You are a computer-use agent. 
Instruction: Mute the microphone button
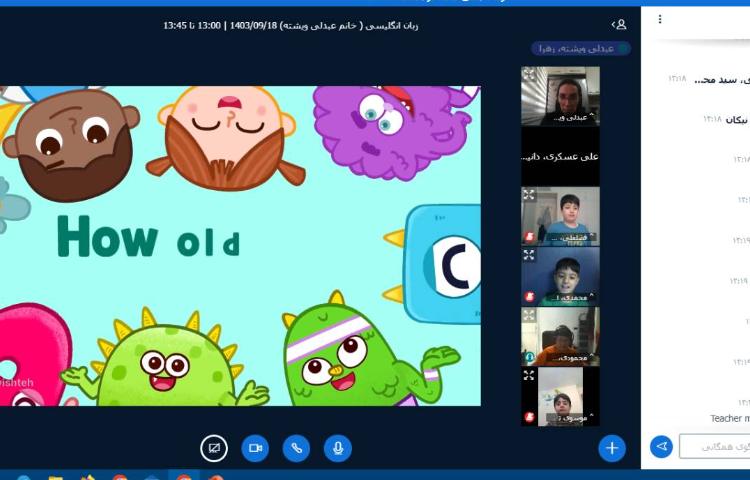tap(338, 448)
